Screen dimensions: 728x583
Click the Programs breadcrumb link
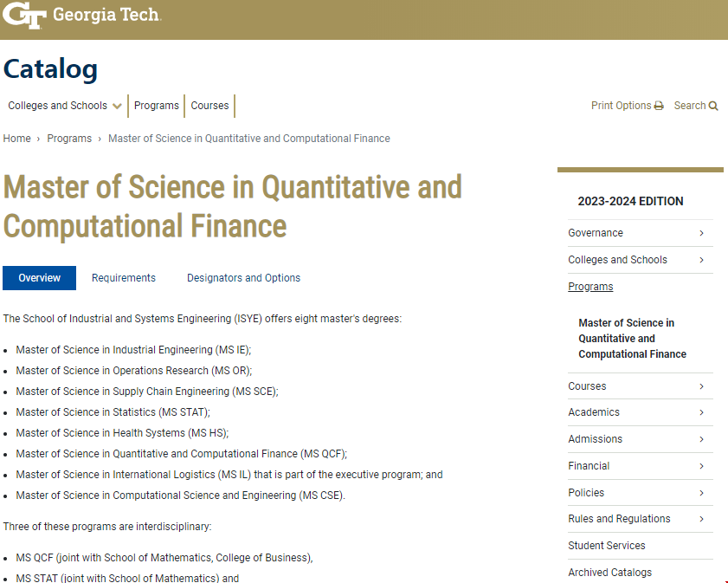tap(69, 139)
